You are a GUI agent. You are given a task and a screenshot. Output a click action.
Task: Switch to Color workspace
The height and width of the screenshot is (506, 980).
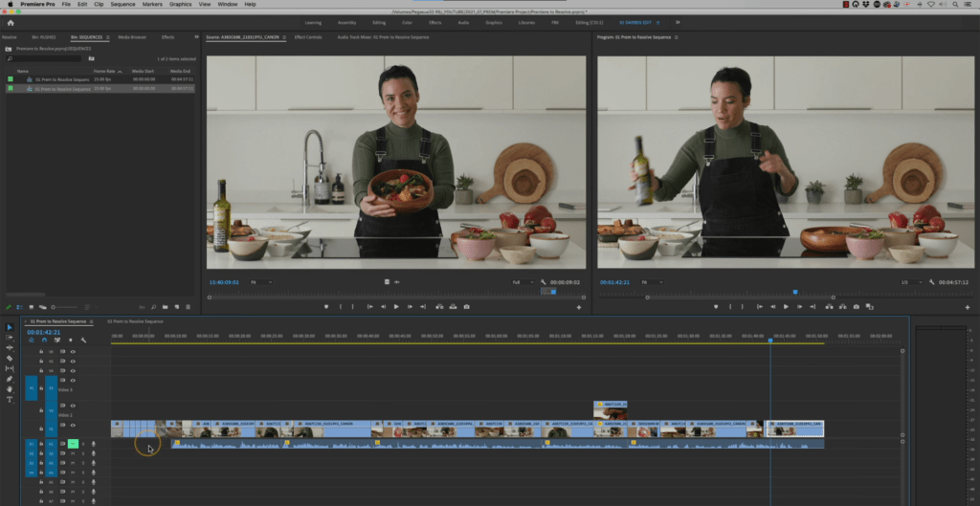[x=407, y=23]
